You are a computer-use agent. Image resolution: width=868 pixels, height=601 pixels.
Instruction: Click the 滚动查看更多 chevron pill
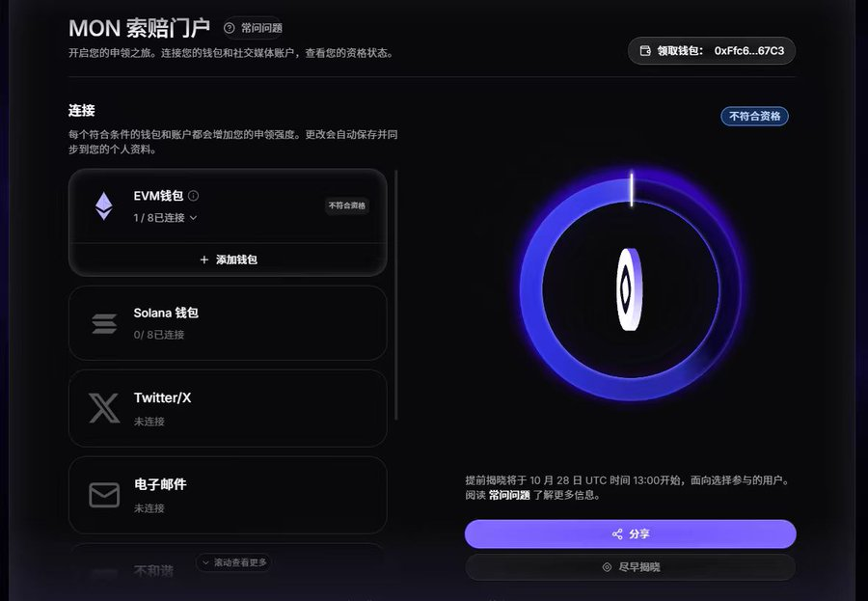pos(233,562)
